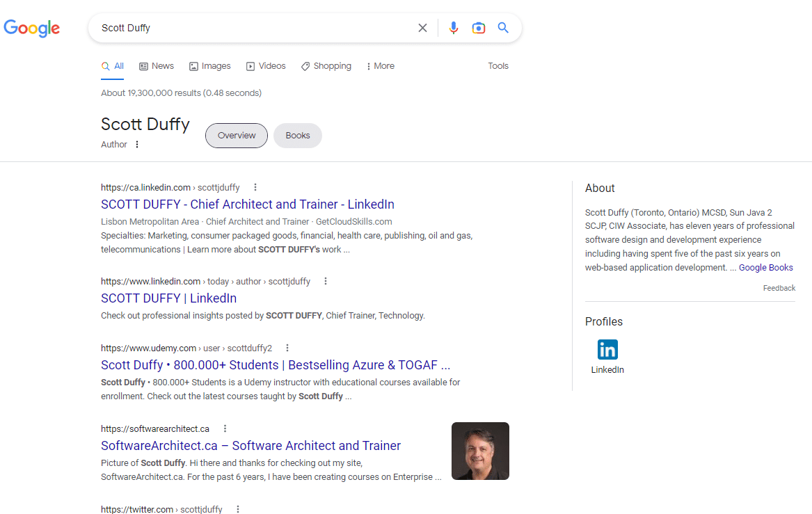The width and height of the screenshot is (812, 514).
Task: Click the https://softwarearchitect.ca URL text
Action: tap(155, 428)
